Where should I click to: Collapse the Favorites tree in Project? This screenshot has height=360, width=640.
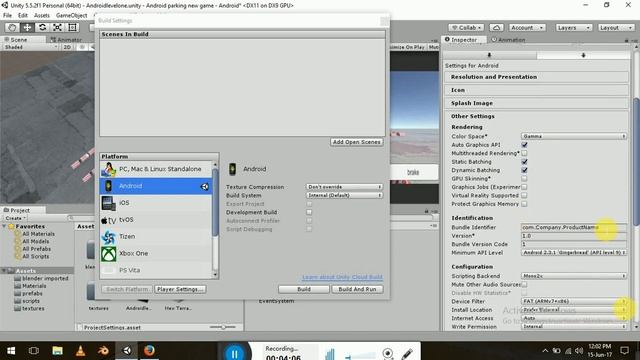click(x=4, y=226)
